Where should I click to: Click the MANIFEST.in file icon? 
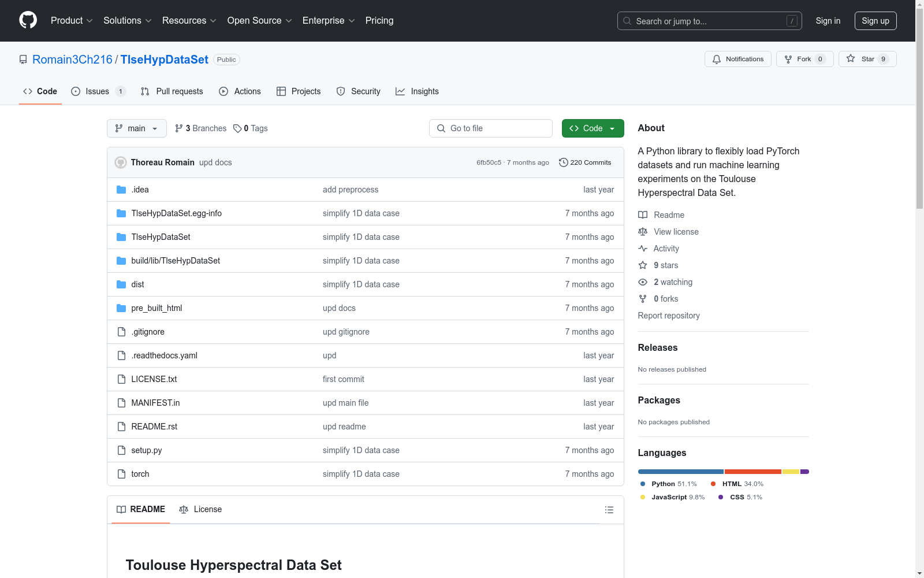121,403
